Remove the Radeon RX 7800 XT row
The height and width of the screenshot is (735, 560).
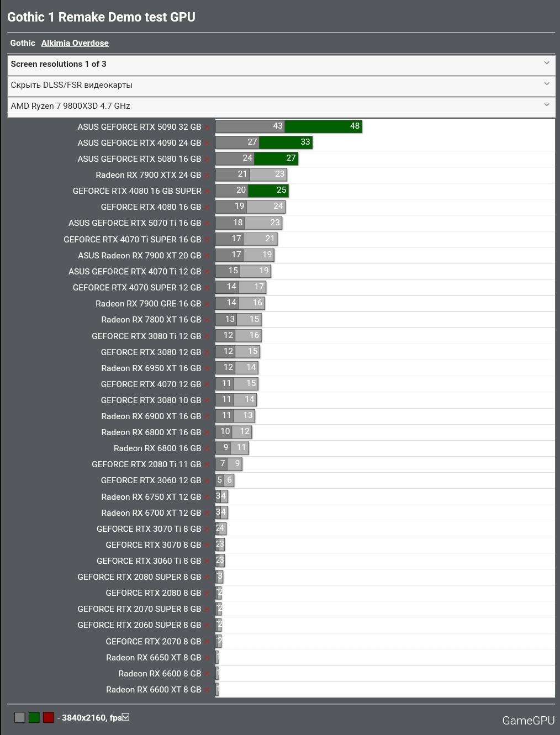coord(207,320)
